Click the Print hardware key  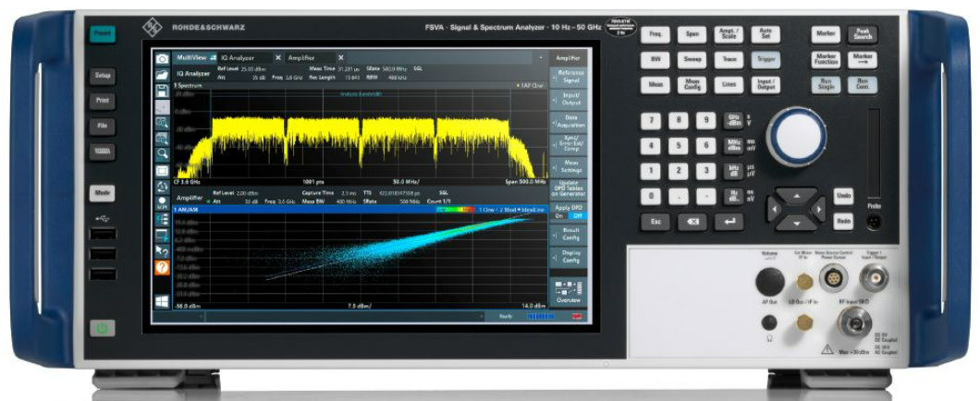(102, 100)
